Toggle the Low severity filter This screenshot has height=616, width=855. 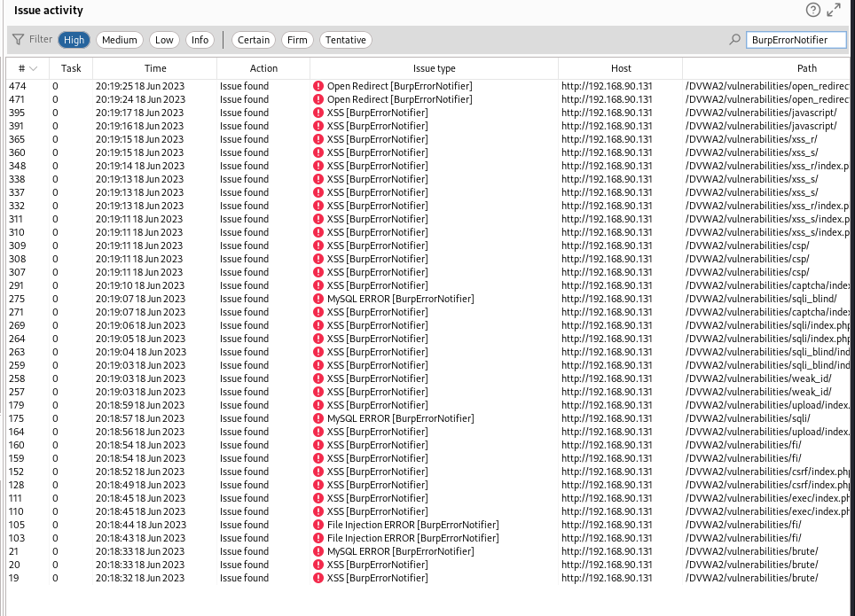[164, 40]
